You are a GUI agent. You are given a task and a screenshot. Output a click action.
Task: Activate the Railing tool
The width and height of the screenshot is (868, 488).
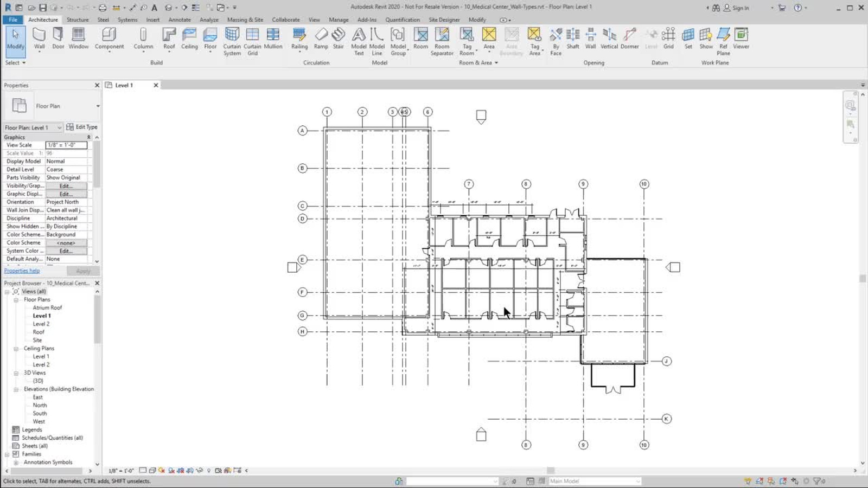(299, 38)
